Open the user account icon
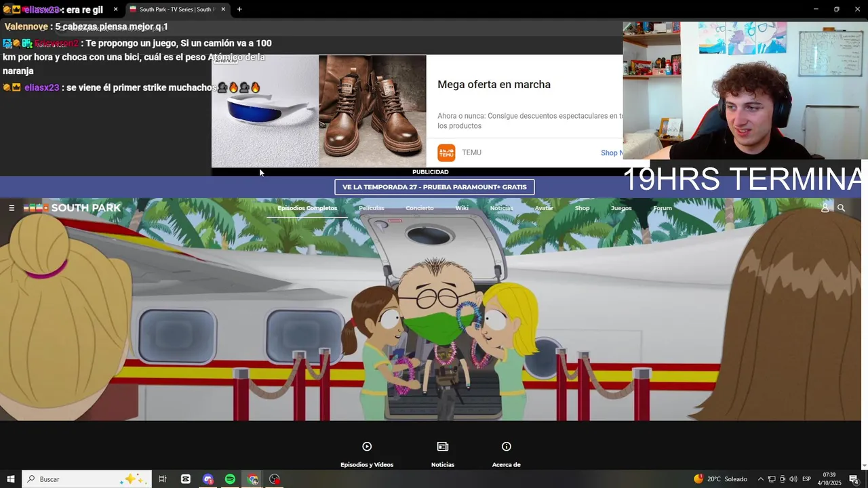 pos(825,208)
